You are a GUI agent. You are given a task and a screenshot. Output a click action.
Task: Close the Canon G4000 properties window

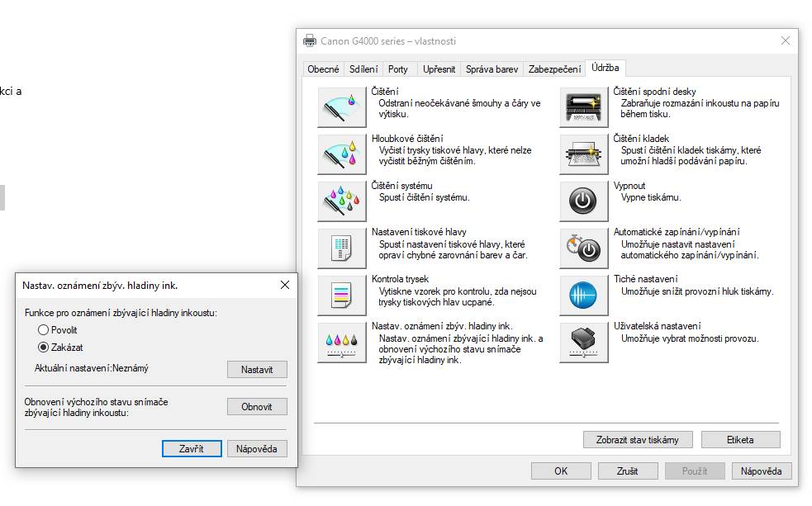coord(786,41)
